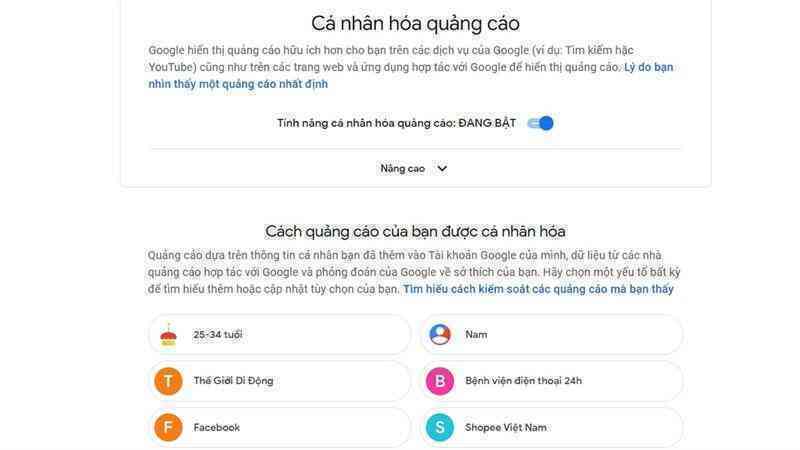
Task: Select the 25-34 tuổi age factor
Action: click(280, 335)
